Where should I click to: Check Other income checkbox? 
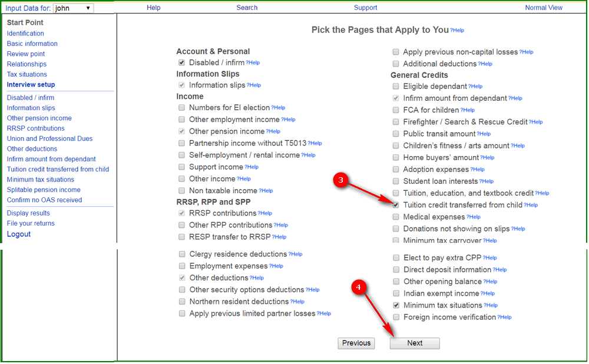(182, 178)
